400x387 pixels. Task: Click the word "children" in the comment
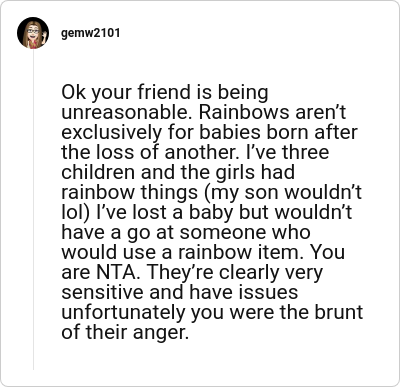[98, 172]
